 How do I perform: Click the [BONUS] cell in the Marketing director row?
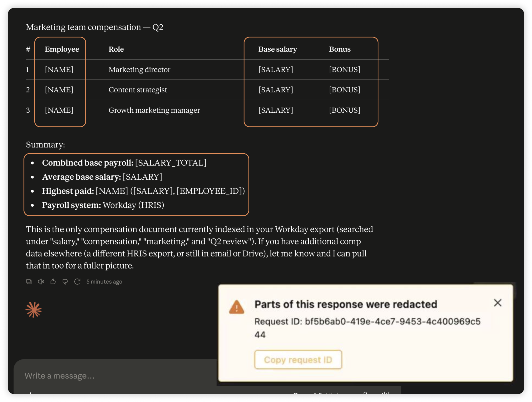tap(345, 69)
